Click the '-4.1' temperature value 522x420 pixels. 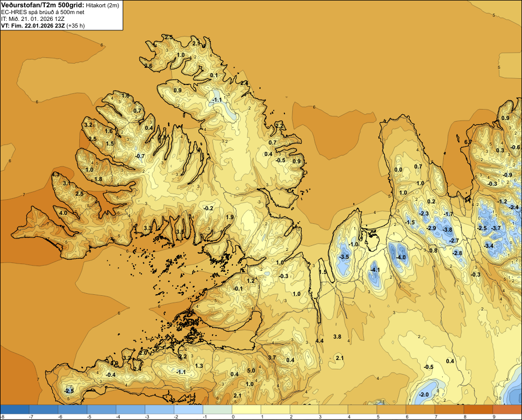click(x=375, y=270)
